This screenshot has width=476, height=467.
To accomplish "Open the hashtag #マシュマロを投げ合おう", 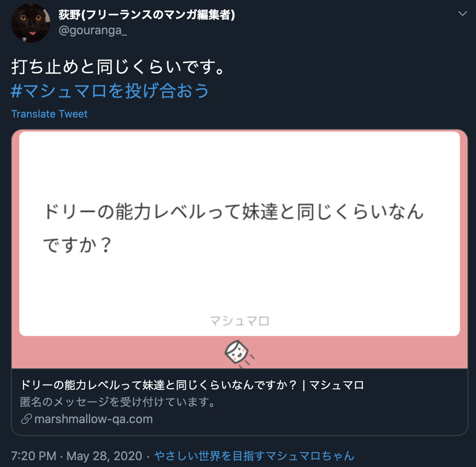I will tap(110, 91).
